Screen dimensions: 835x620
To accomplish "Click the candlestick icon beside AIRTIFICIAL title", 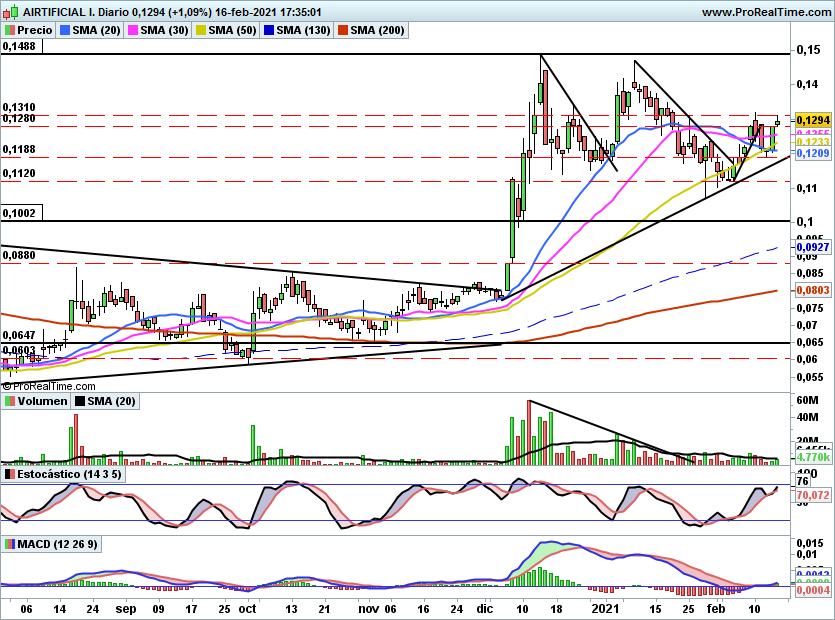I will click(x=11, y=12).
